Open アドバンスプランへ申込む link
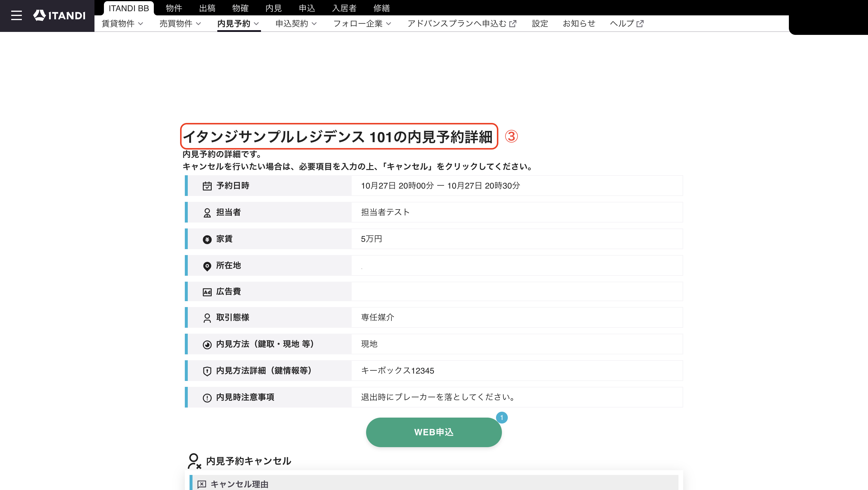The height and width of the screenshot is (490, 868). point(462,24)
